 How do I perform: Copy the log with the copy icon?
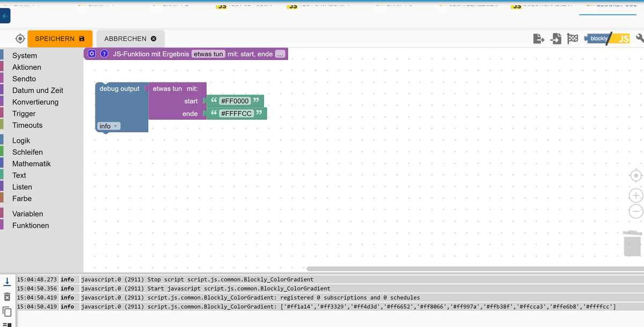tap(7, 311)
